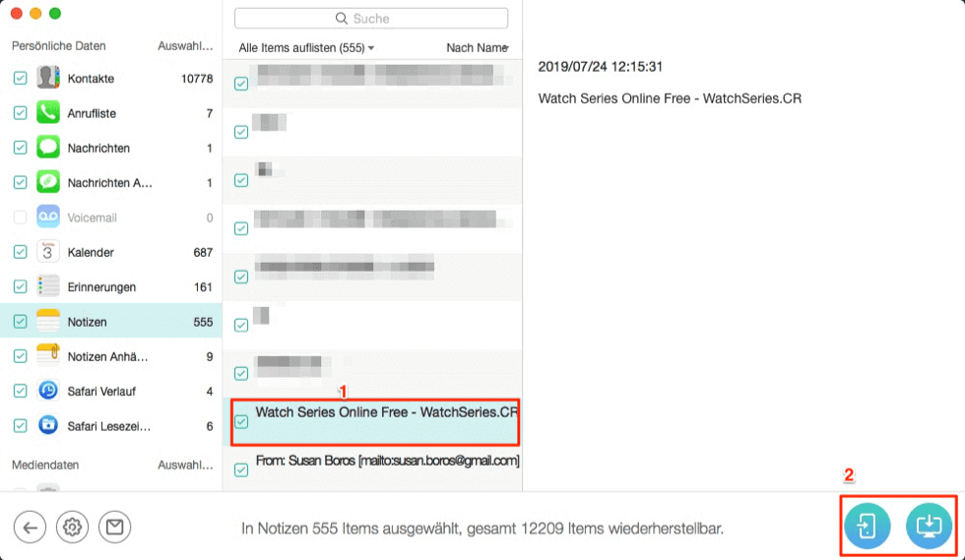The width and height of the screenshot is (965, 560).
Task: Click the Safari Verlauf history clock icon
Action: (x=48, y=391)
